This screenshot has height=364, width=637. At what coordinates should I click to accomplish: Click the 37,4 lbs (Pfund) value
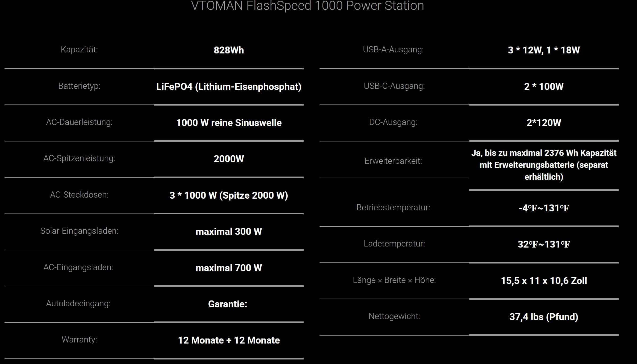(x=544, y=317)
